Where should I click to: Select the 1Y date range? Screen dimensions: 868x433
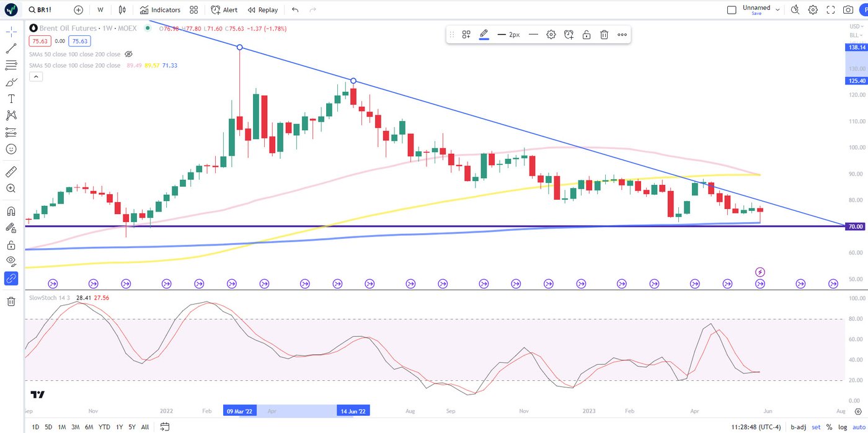[118, 427]
